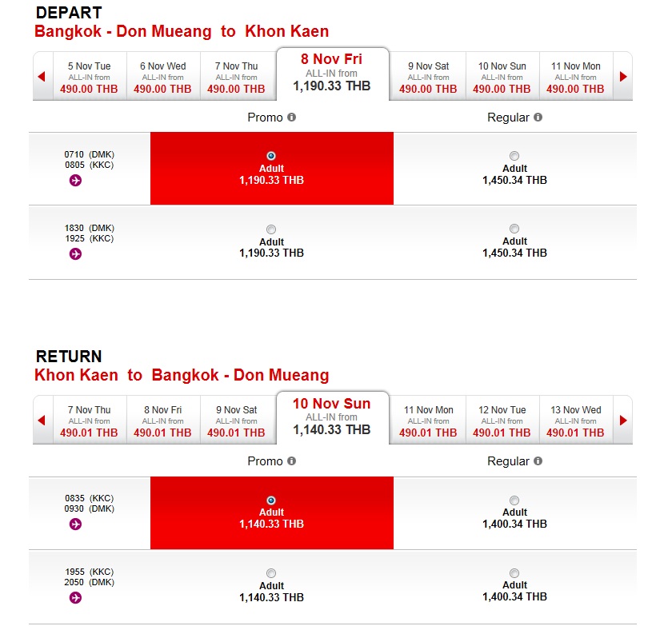Click purple plane icon for 1955 KKC flight
Viewport: 672px width, 638px height.
pyautogui.click(x=75, y=598)
